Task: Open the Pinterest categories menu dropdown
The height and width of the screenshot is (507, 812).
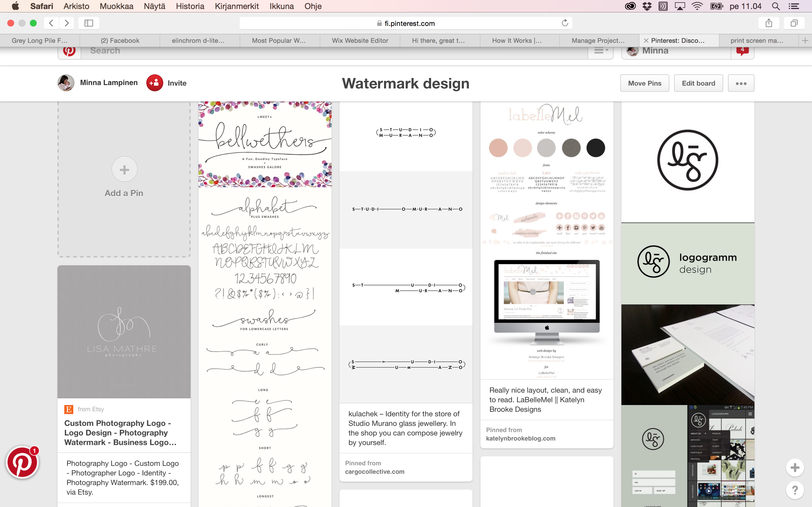Action: 601,51
